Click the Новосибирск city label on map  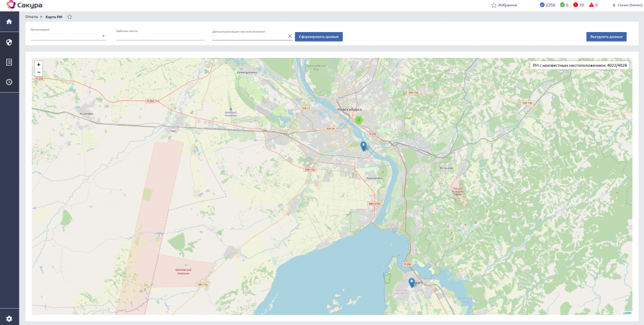click(x=349, y=110)
